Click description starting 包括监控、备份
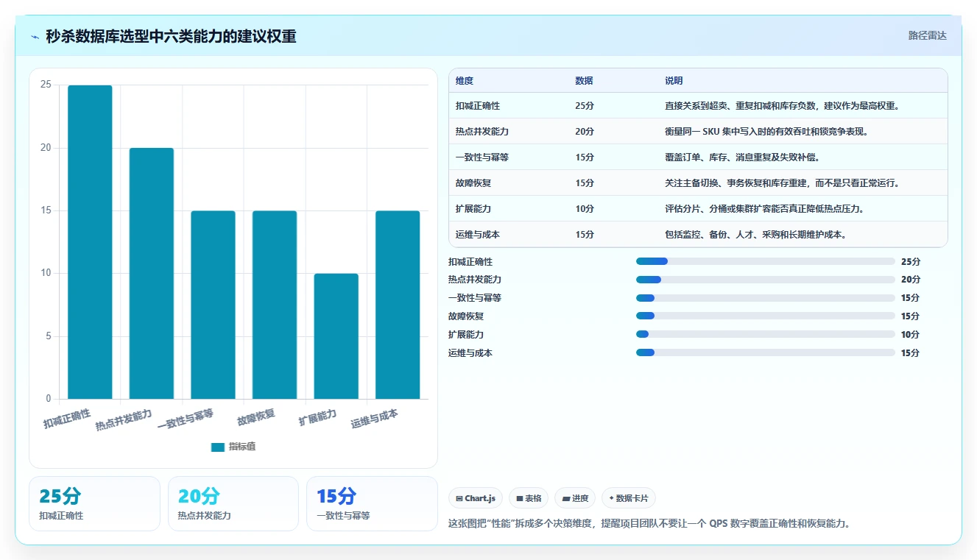This screenshot has width=977, height=560. tap(755, 235)
